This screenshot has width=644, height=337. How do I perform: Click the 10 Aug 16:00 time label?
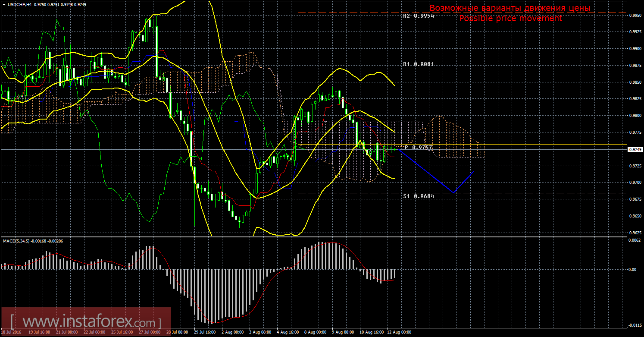pyautogui.click(x=371, y=333)
